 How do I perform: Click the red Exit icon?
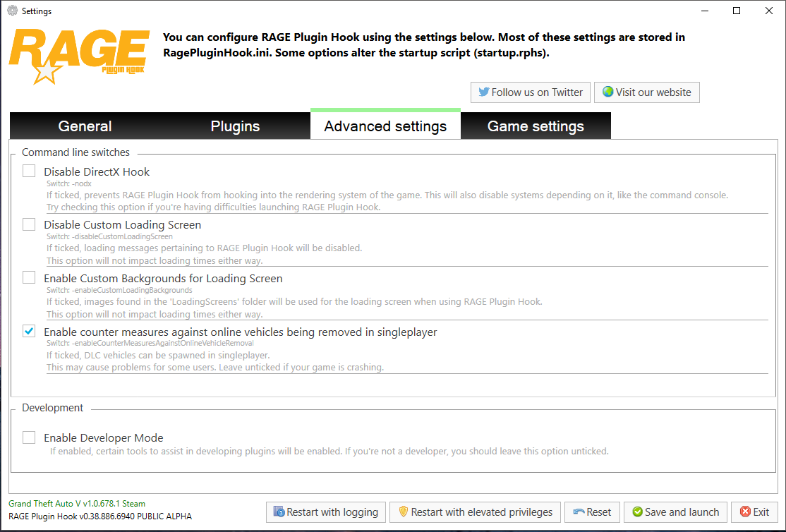746,512
